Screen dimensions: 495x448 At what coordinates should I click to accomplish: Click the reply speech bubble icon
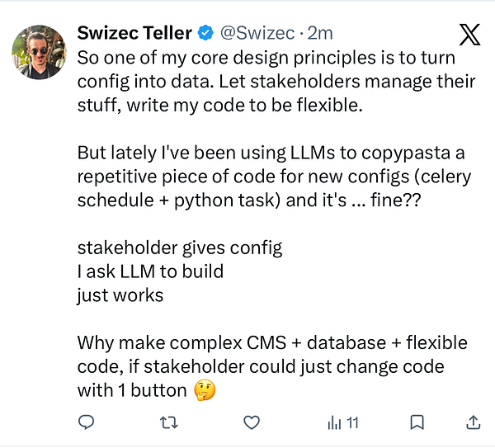click(x=87, y=423)
